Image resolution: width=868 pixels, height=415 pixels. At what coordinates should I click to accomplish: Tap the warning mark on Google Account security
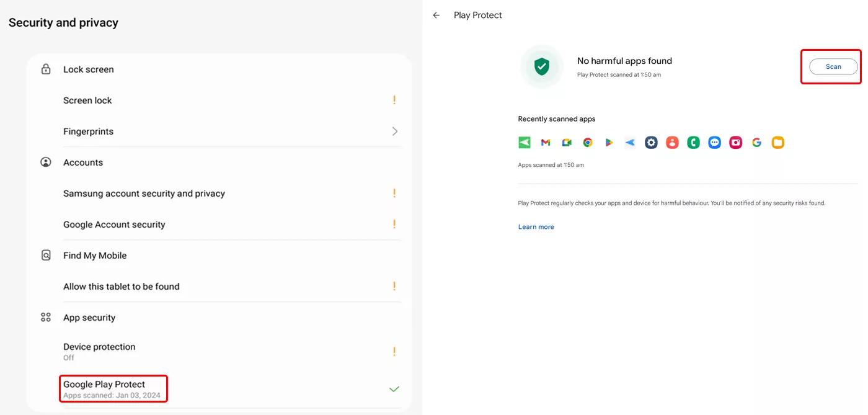point(394,224)
